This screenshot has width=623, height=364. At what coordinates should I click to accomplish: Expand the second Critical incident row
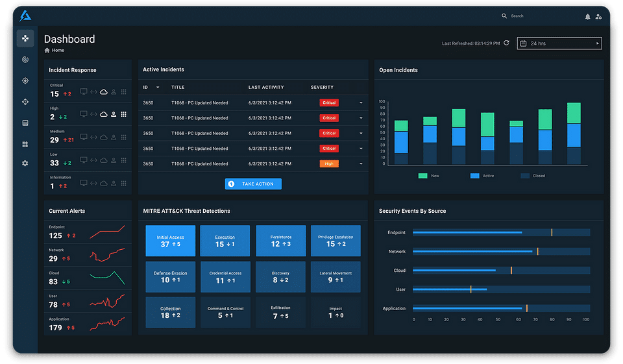[x=361, y=118]
